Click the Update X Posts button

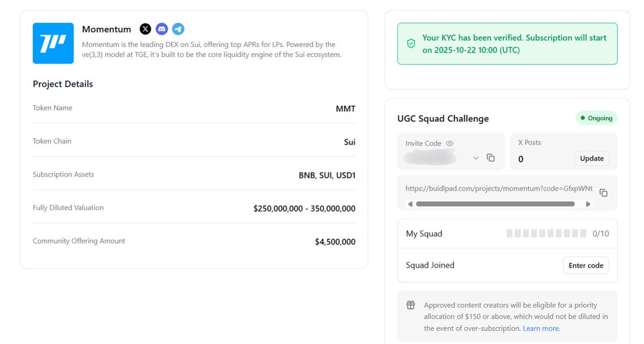point(592,158)
